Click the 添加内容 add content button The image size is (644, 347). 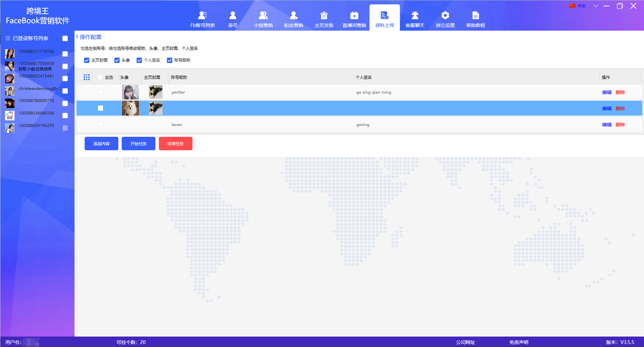coord(101,144)
